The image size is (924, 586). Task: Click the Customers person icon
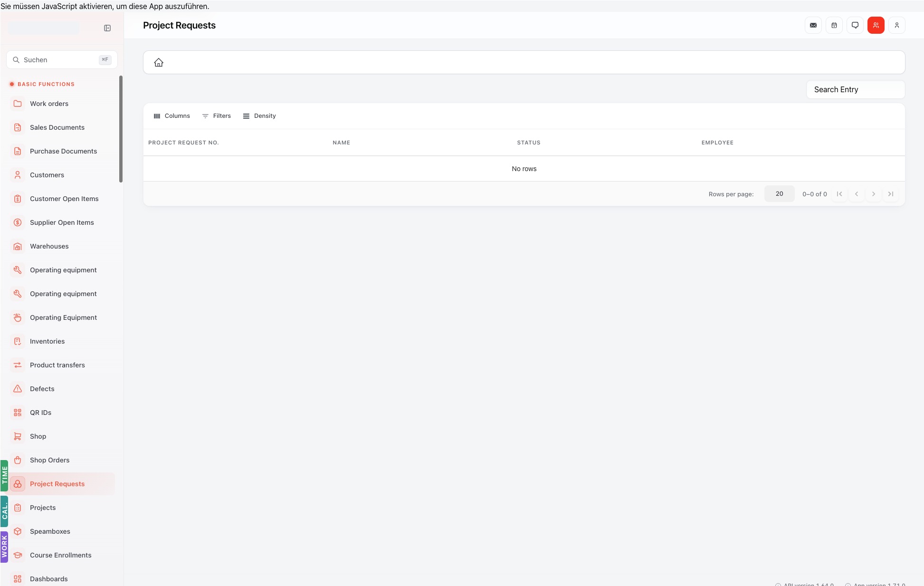point(18,175)
